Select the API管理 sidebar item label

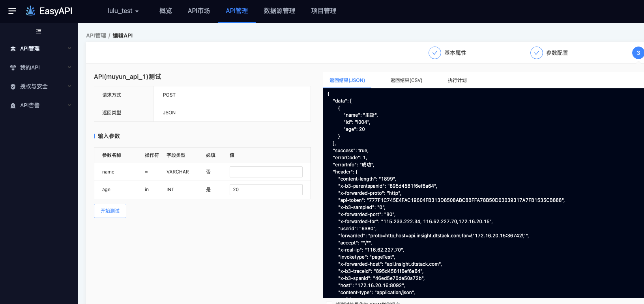pyautogui.click(x=30, y=48)
